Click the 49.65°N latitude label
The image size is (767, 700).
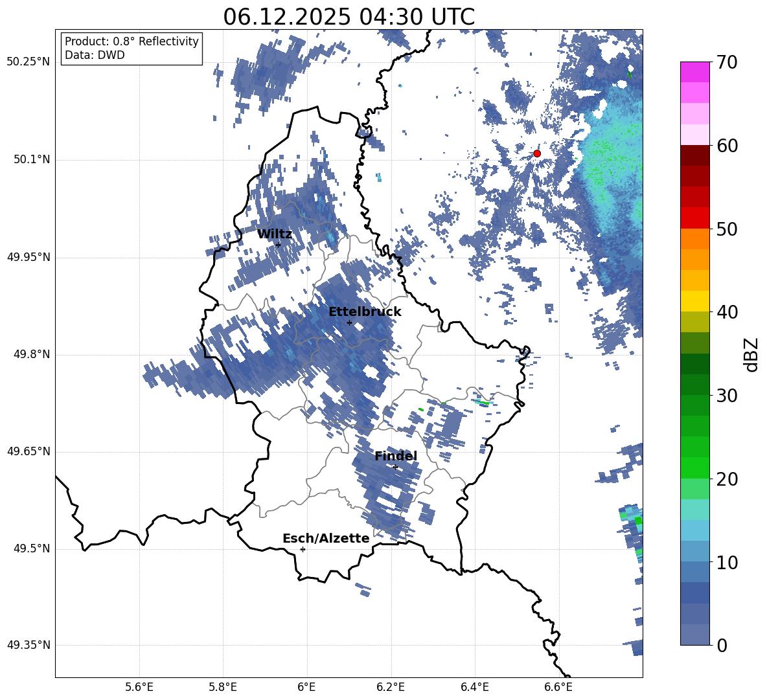29,451
